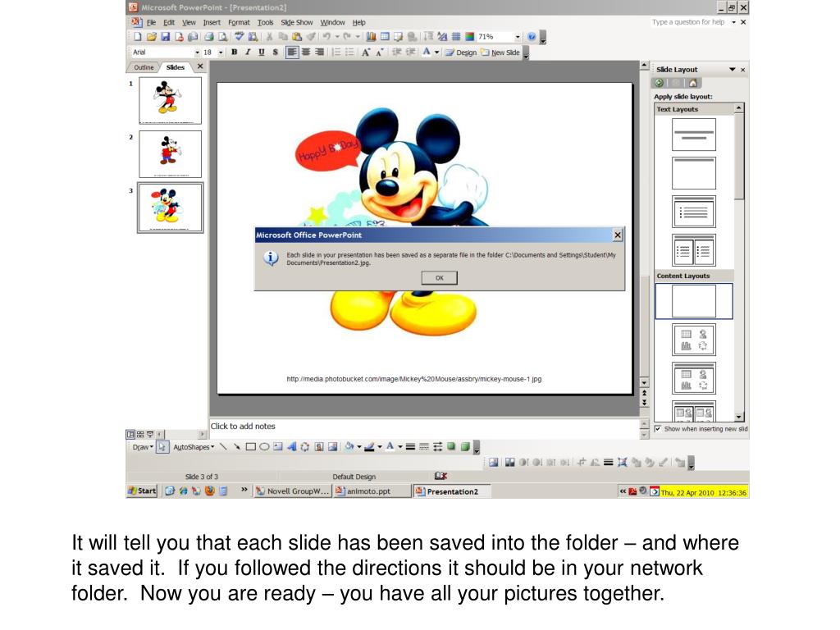Open the 71% zoom dropdown

[x=518, y=37]
